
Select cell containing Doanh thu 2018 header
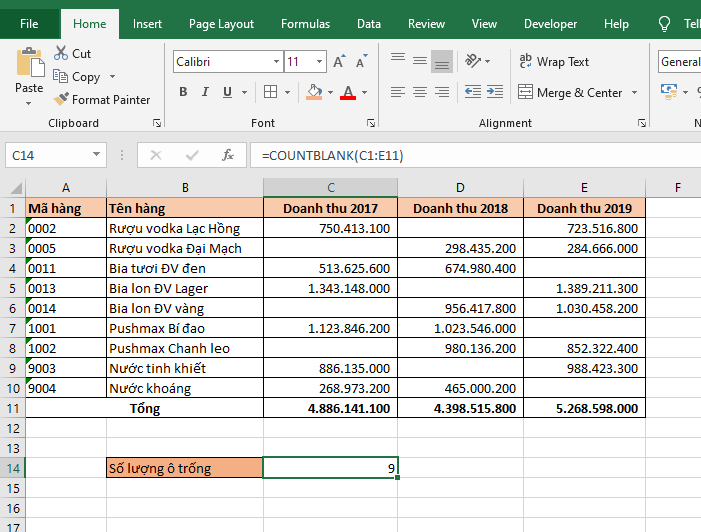pyautogui.click(x=460, y=209)
